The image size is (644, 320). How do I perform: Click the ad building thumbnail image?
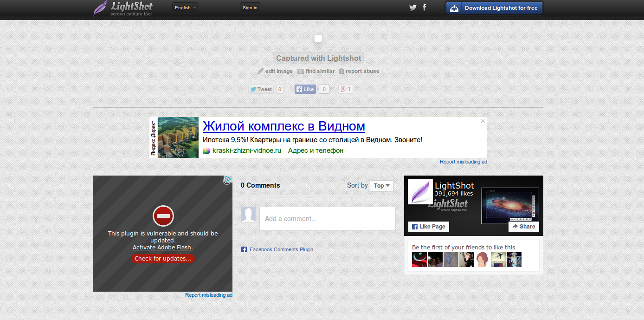178,137
